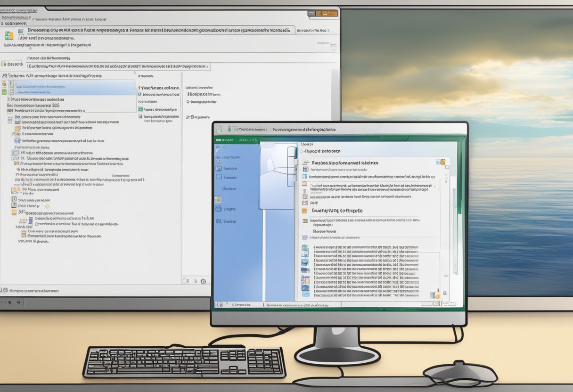573x392 pixels.
Task: Toggle the first green checkmark in back window's middle column
Action: tap(140, 109)
